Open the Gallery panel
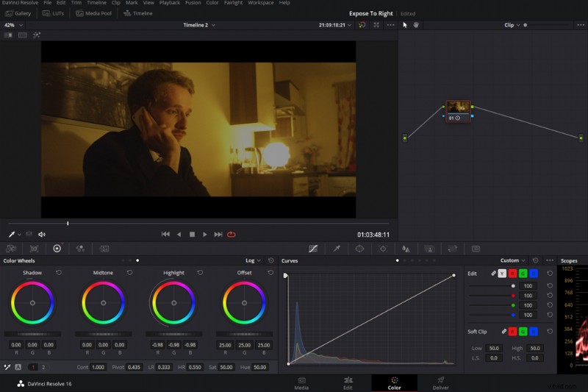Viewport: 588px width, 392px height. [18, 13]
